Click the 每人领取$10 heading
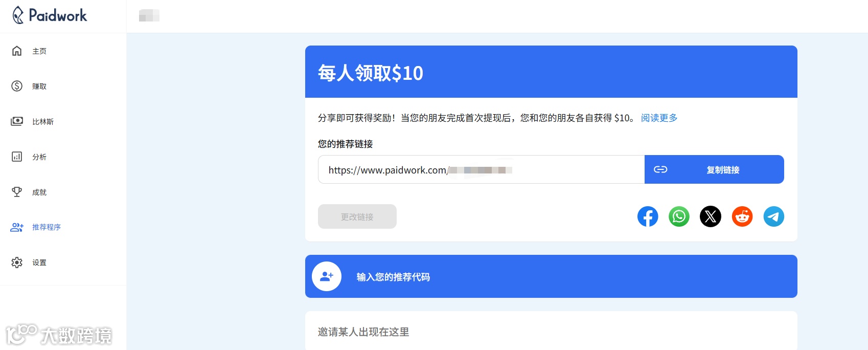 tap(371, 73)
